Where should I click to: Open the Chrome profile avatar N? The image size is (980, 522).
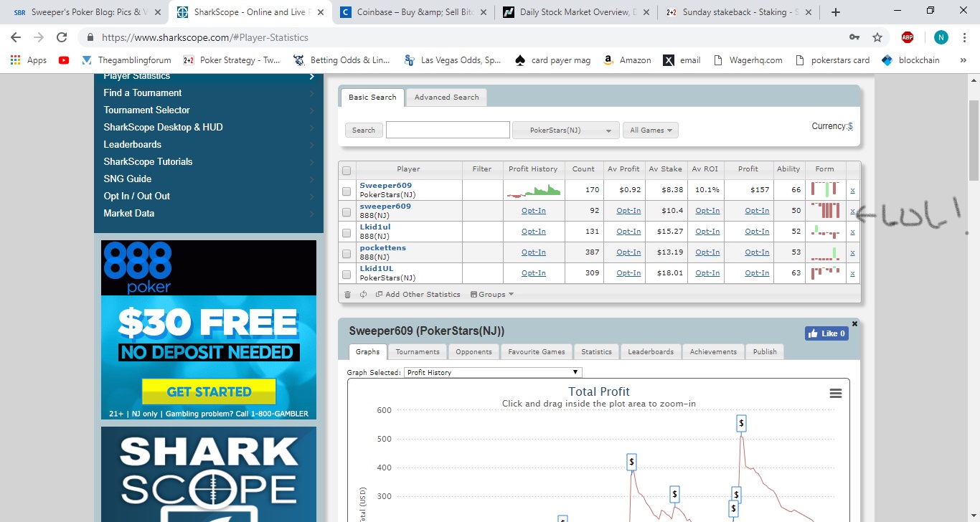tap(941, 37)
